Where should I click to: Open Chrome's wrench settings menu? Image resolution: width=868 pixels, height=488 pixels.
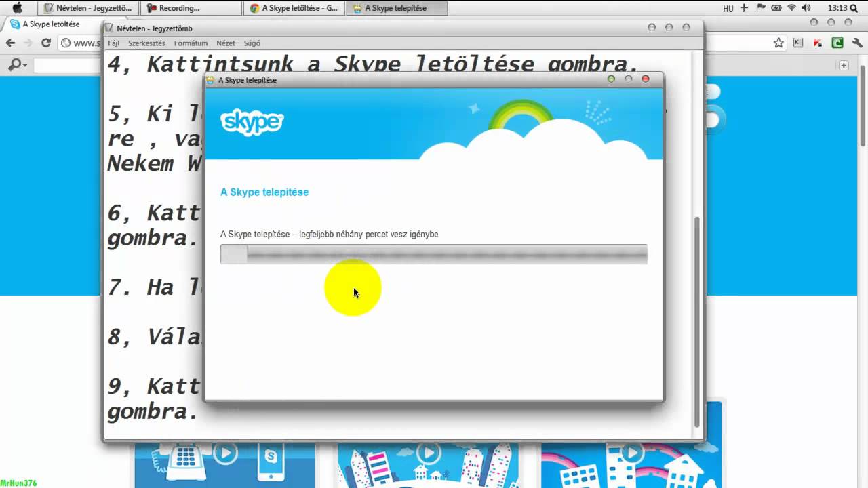tap(856, 43)
